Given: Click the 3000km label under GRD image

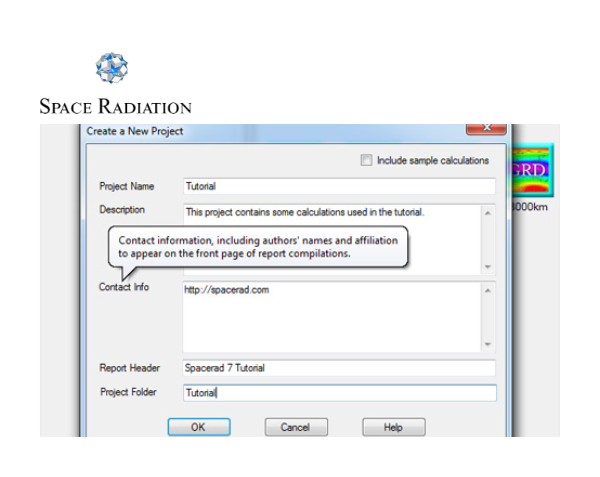Looking at the screenshot, I should 530,207.
